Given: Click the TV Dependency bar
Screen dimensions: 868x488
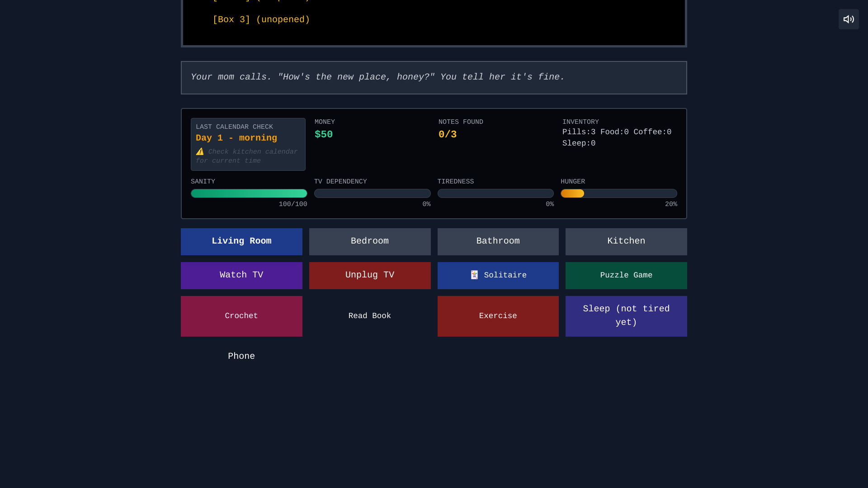Looking at the screenshot, I should point(372,193).
